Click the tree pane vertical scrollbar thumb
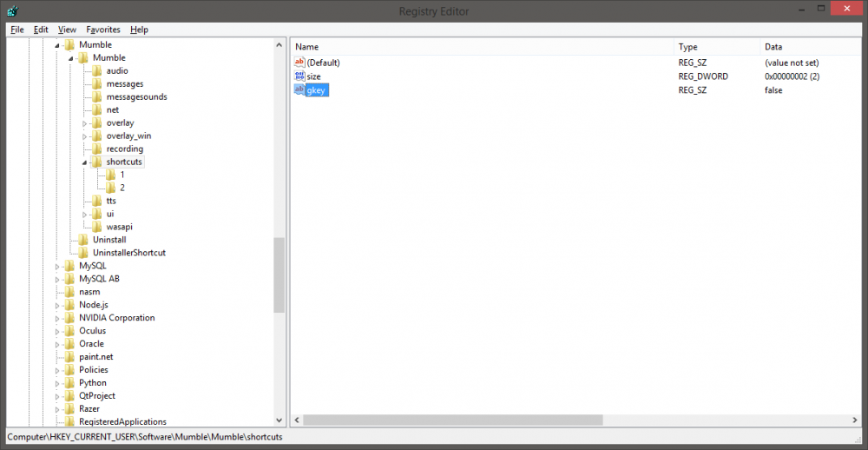Screen dimensions: 868x450 [x=279, y=275]
